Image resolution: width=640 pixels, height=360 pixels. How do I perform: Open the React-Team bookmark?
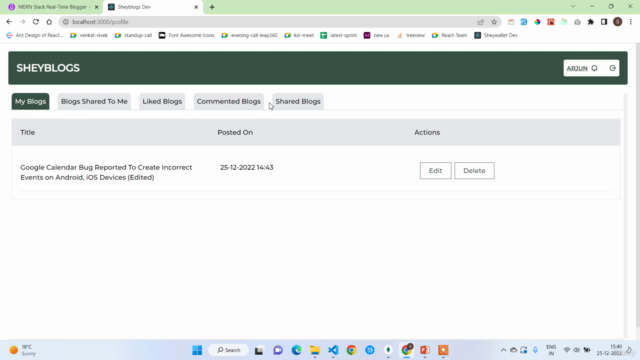(449, 35)
